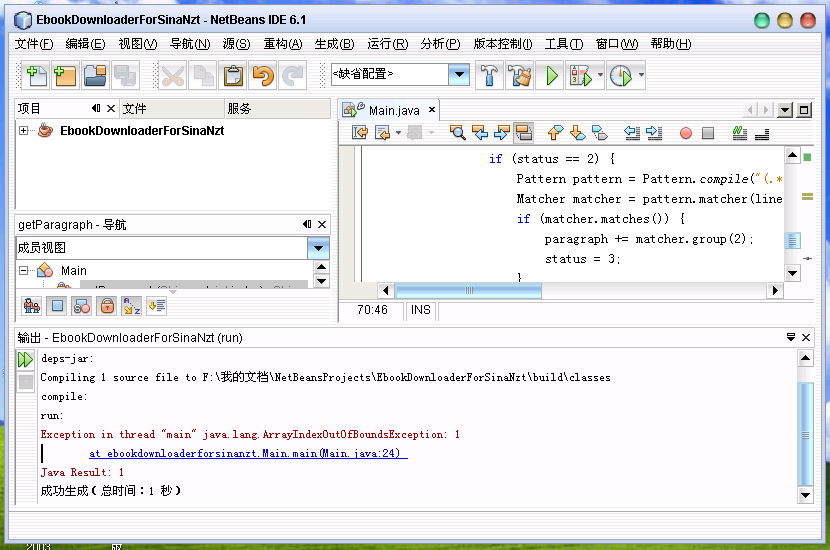Click the Save All toolbar icon

pos(125,76)
